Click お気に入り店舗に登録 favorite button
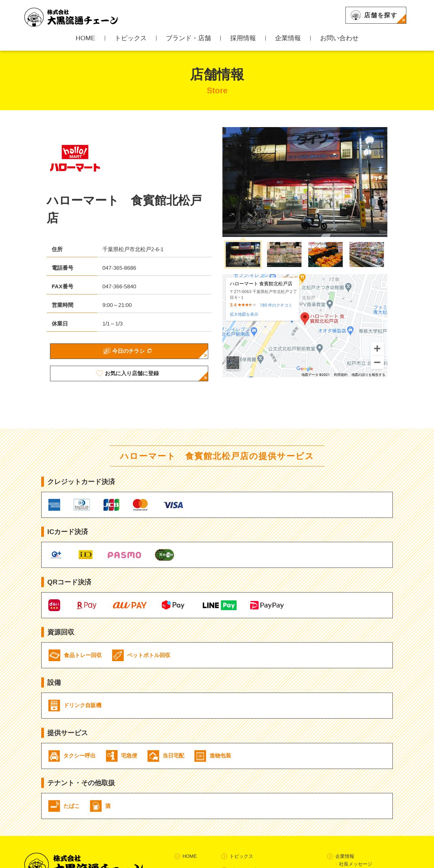The width and height of the screenshot is (434, 868). pos(129,373)
